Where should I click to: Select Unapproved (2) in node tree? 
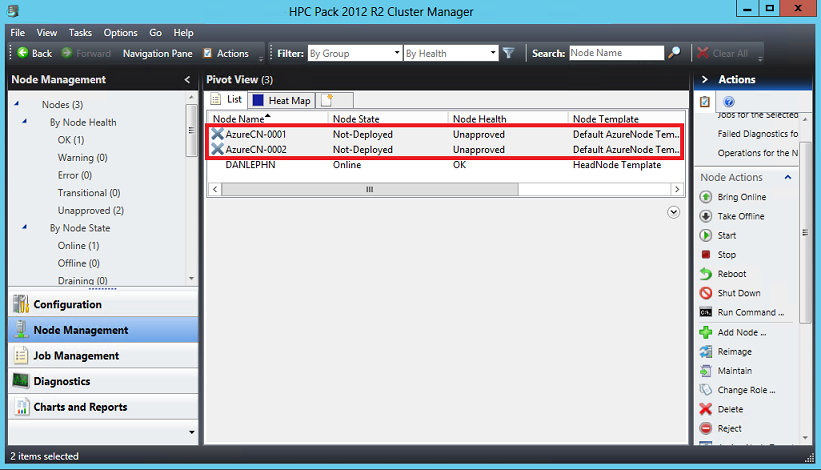pyautogui.click(x=90, y=210)
